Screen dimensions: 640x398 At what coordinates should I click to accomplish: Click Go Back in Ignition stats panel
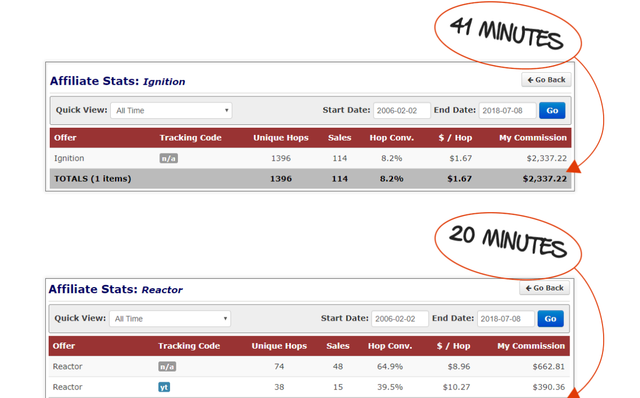pos(546,80)
